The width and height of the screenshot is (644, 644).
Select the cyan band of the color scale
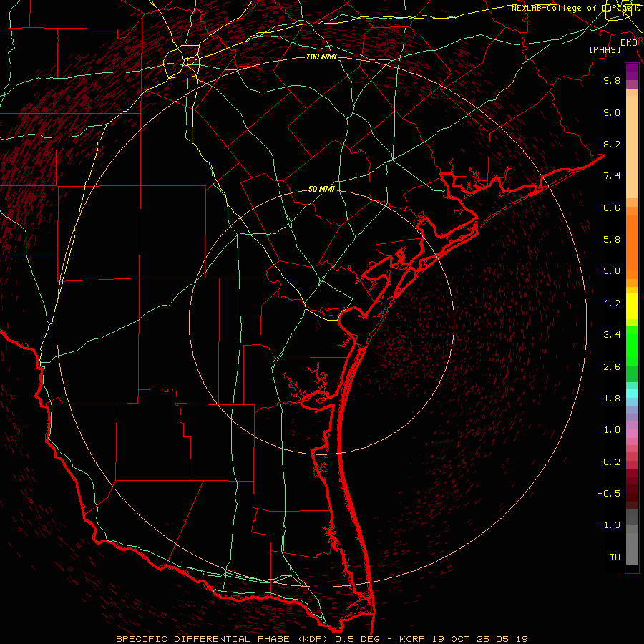pos(632,394)
